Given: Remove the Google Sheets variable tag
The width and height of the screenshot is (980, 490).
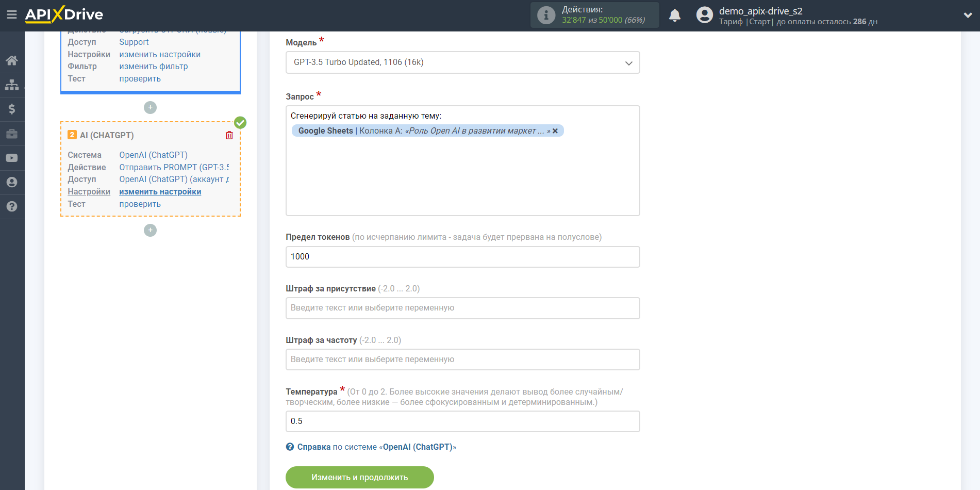Looking at the screenshot, I should [555, 131].
